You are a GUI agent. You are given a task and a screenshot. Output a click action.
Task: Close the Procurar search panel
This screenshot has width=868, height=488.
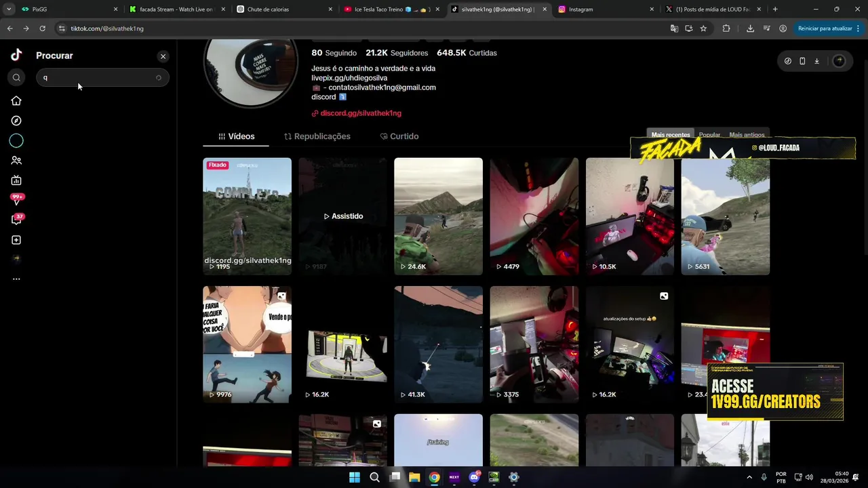pyautogui.click(x=163, y=56)
